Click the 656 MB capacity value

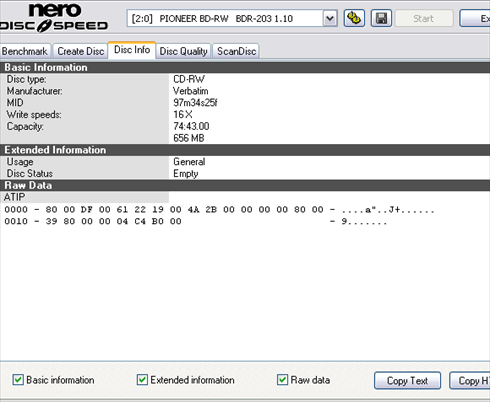pos(189,138)
